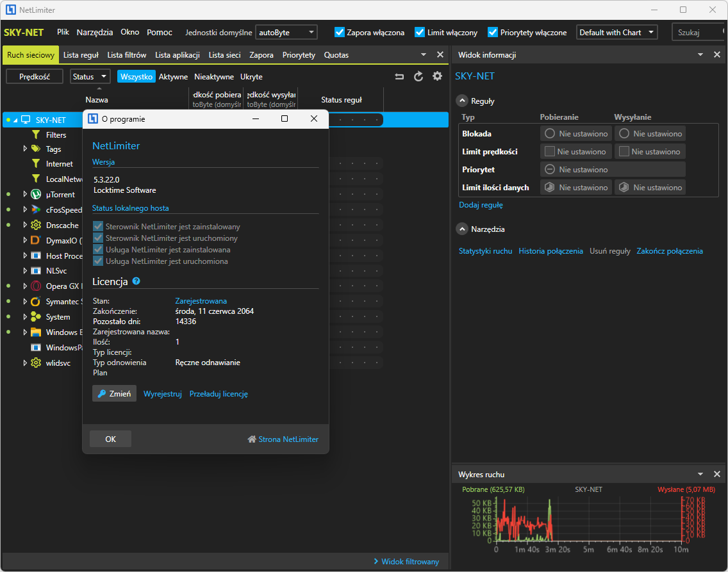
Task: Click the refresh icon in the traffic toolbar
Action: coord(418,77)
